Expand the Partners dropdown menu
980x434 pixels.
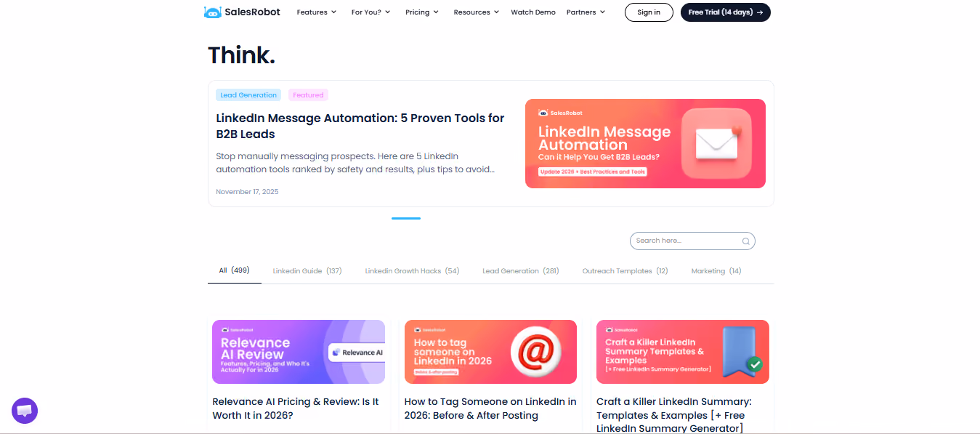[586, 12]
